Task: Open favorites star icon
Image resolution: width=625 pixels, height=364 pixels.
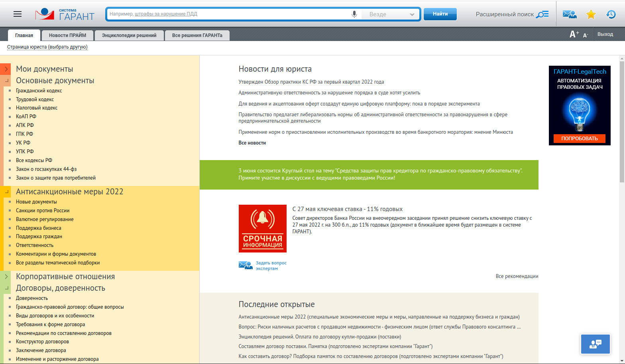Action: point(591,14)
